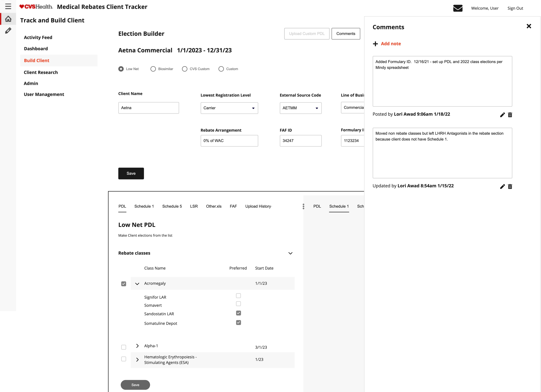Close the Comments panel

click(529, 26)
